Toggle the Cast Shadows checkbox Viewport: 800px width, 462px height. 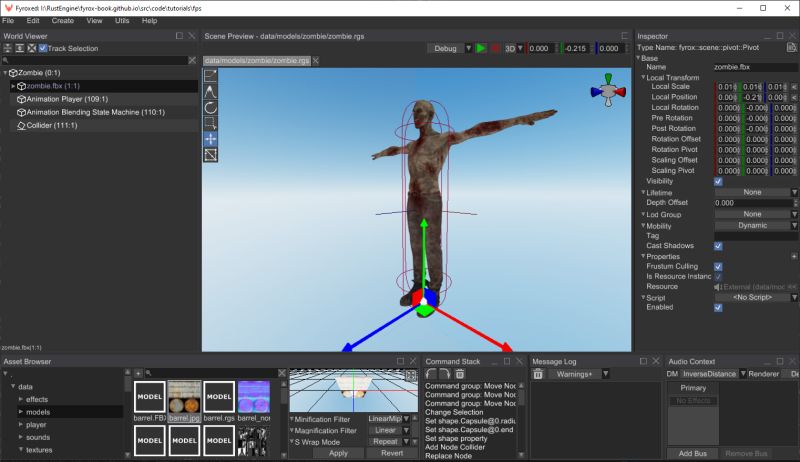tap(718, 246)
